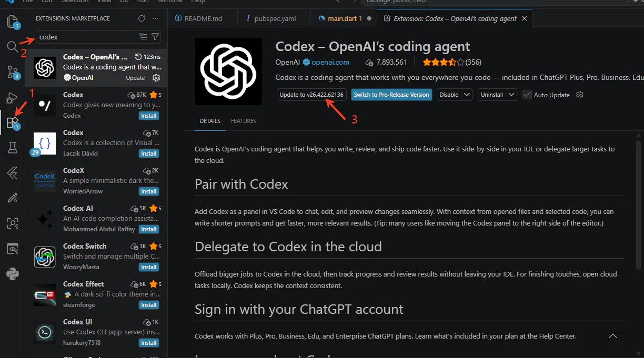Click the Pair with Codex heading
Viewport: 644px width, 358px height.
coord(241,185)
